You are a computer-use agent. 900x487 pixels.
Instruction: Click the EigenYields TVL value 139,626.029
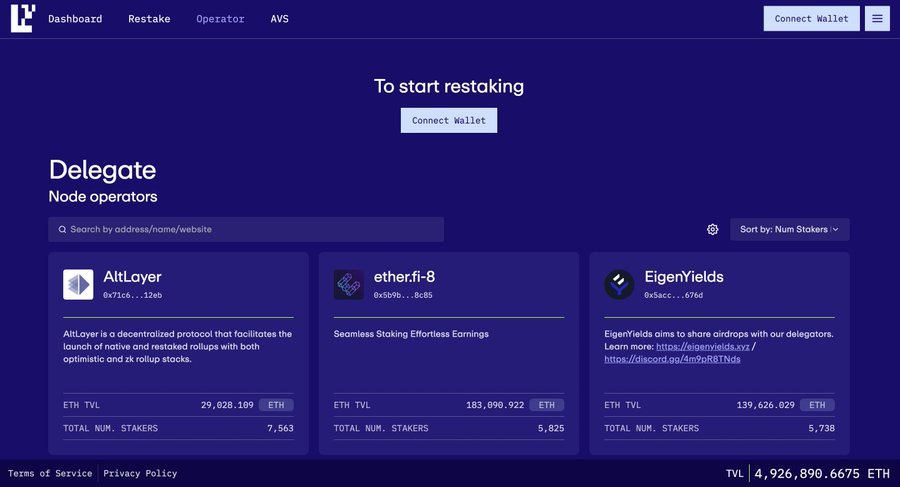766,405
